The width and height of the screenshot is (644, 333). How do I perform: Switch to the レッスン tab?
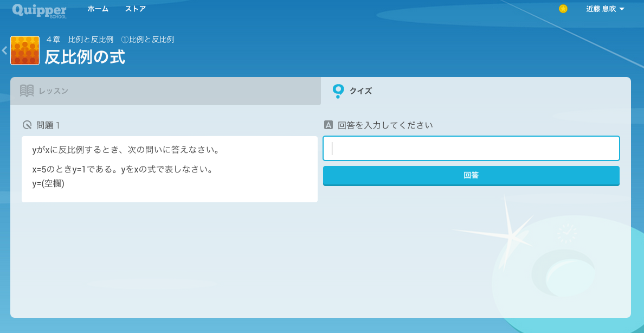[53, 91]
